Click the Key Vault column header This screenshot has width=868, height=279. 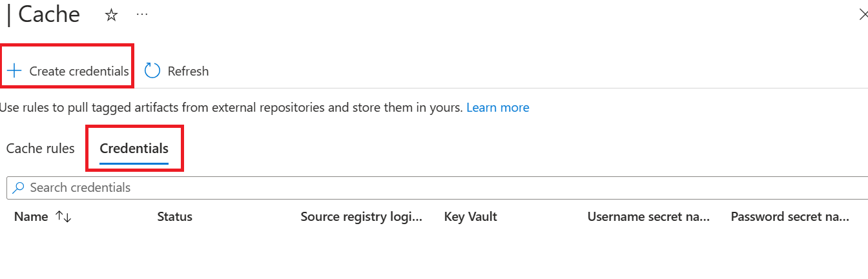(x=470, y=217)
